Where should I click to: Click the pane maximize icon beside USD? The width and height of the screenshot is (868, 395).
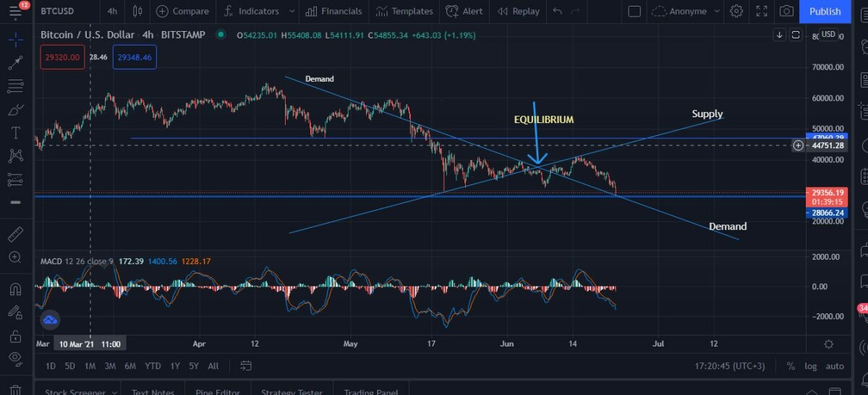[x=796, y=35]
